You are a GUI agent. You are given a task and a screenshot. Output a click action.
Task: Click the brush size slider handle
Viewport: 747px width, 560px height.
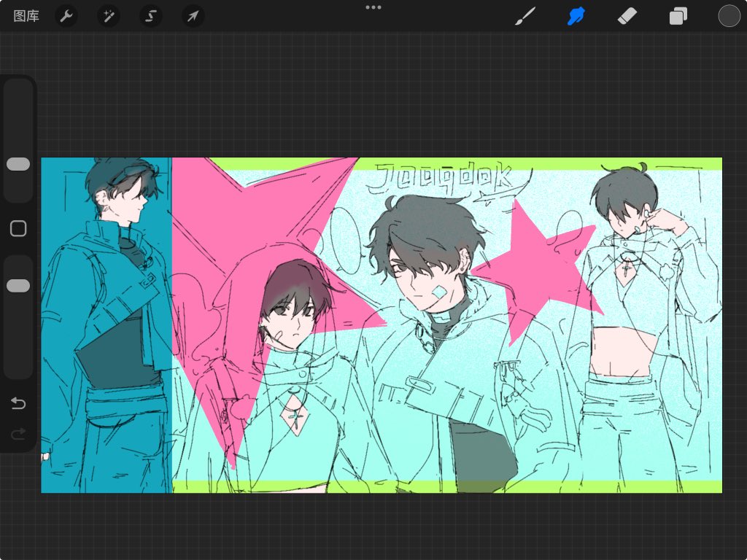point(18,164)
